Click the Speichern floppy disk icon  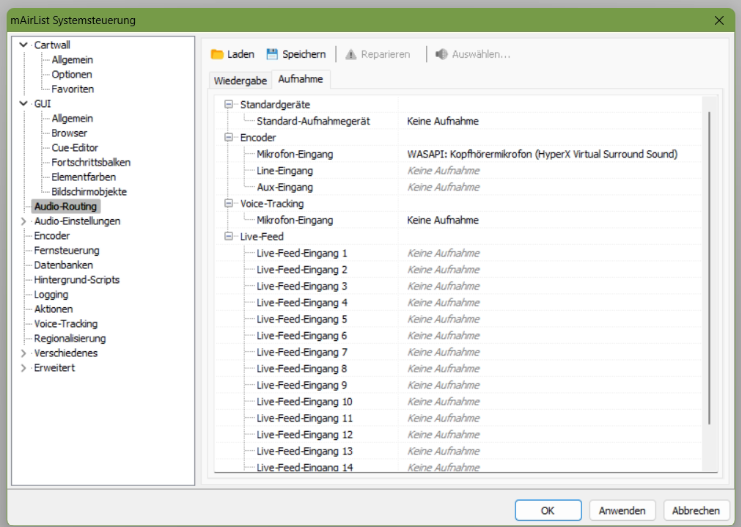tap(272, 54)
